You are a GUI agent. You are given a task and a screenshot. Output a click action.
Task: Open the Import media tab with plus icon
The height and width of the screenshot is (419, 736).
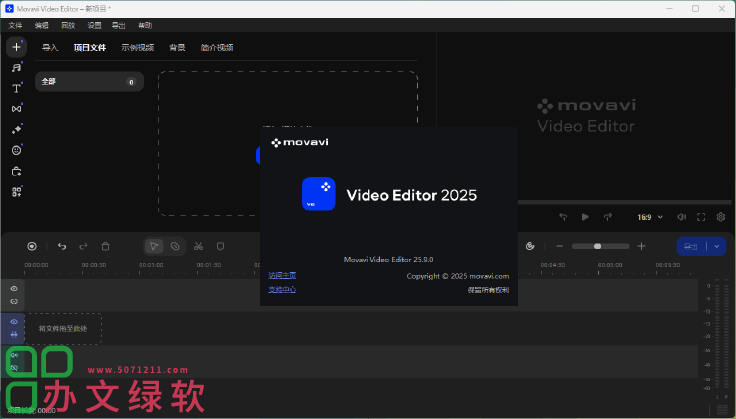click(16, 47)
